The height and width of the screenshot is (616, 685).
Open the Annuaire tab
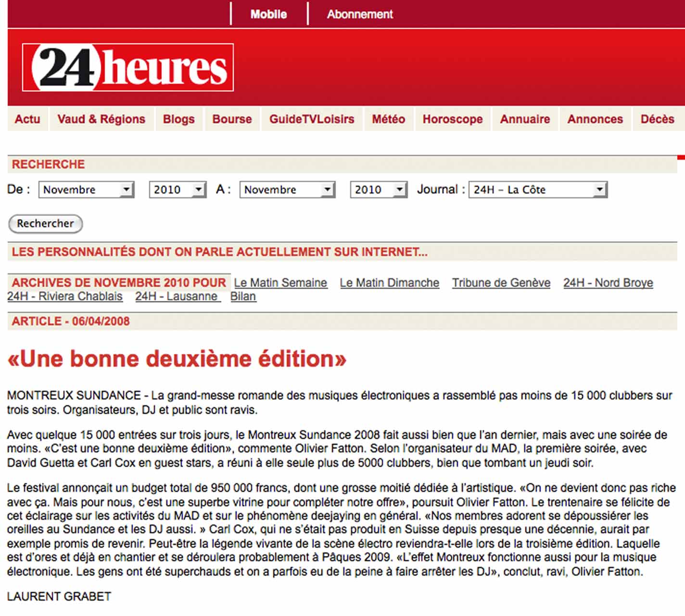[525, 119]
